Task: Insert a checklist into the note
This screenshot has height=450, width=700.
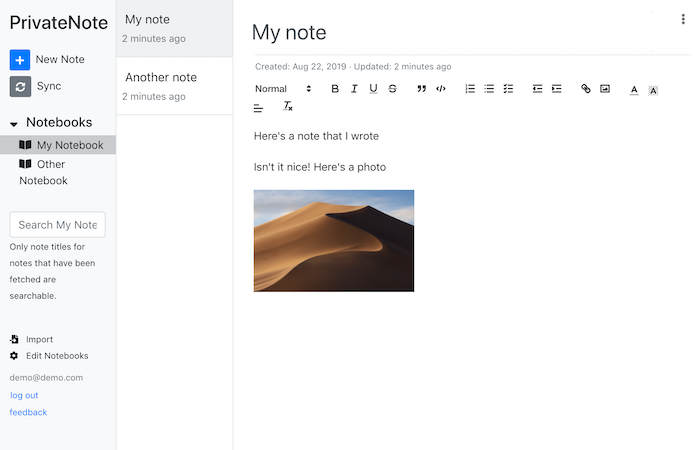Action: click(x=508, y=89)
